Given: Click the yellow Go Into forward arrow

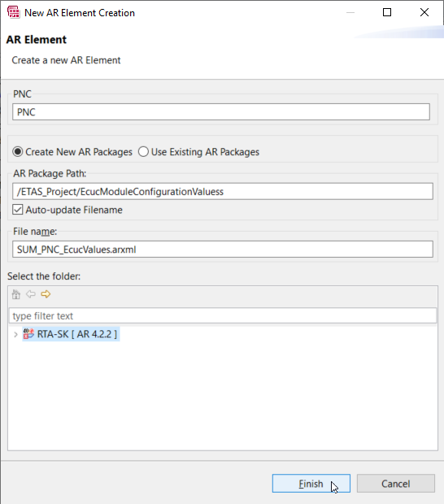Looking at the screenshot, I should tap(46, 294).
